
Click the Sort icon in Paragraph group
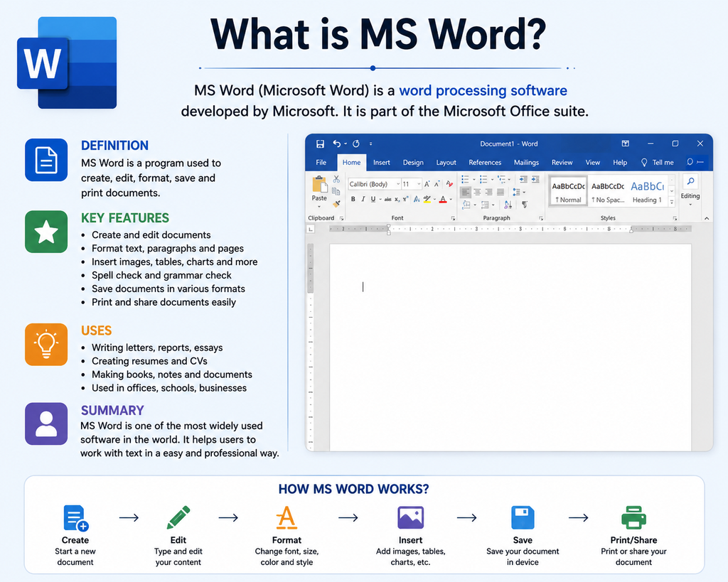[x=508, y=204]
